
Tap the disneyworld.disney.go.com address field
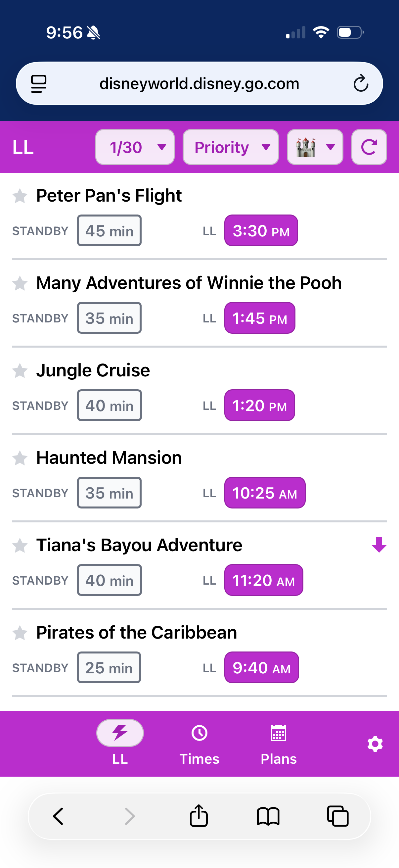tap(199, 83)
